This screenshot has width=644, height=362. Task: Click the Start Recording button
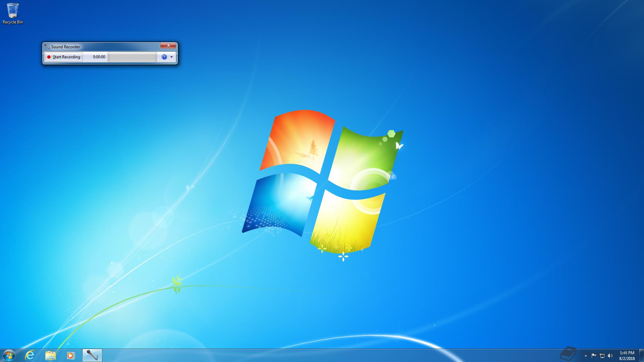[64, 57]
